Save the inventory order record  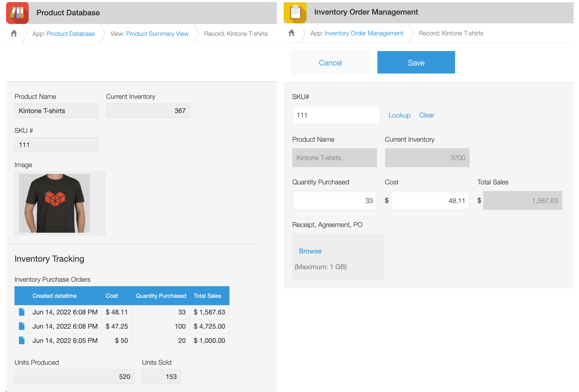(x=416, y=62)
